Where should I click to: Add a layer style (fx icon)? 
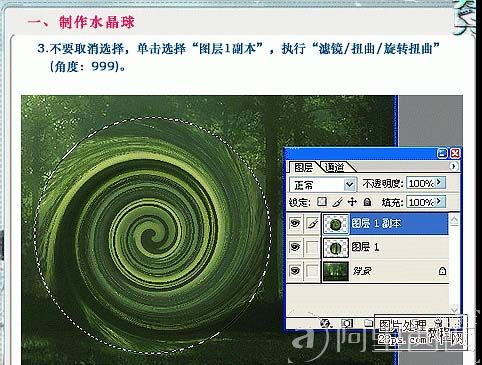[x=325, y=323]
